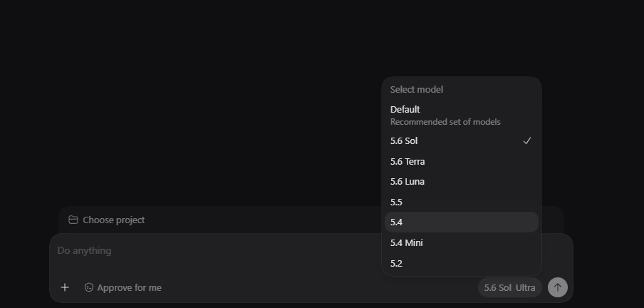Select the Default recommended models option
This screenshot has height=308, width=644.
[x=461, y=115]
